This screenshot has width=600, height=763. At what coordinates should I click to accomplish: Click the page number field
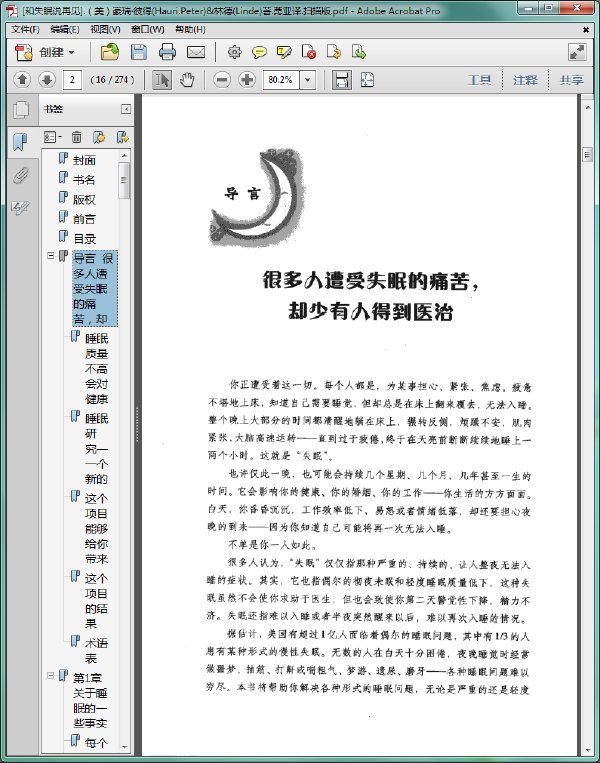(x=72, y=79)
